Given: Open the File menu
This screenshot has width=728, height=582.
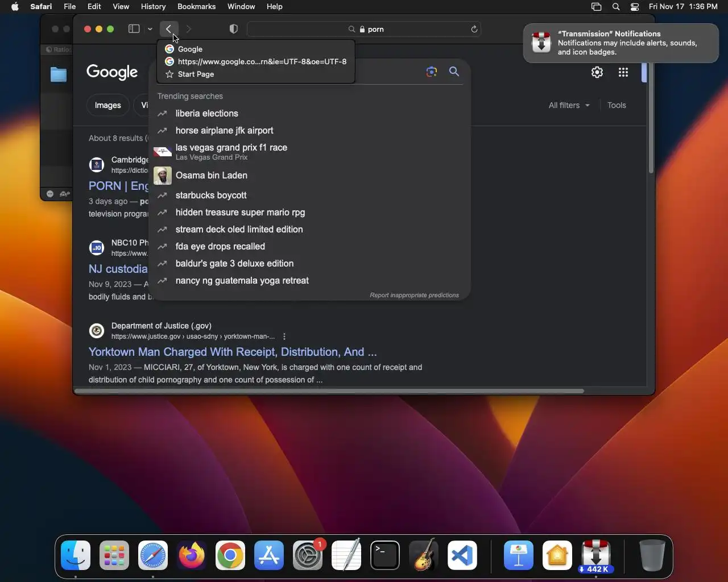Looking at the screenshot, I should click(x=69, y=6).
